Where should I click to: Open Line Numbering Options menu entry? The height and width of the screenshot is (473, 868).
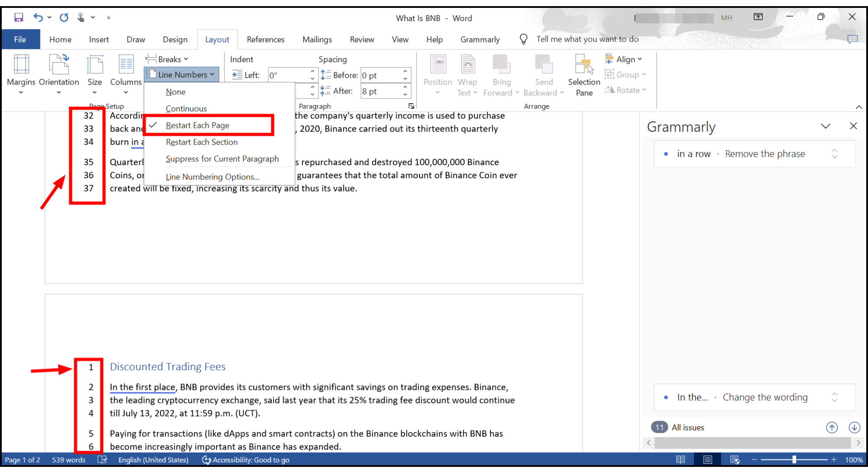(212, 177)
